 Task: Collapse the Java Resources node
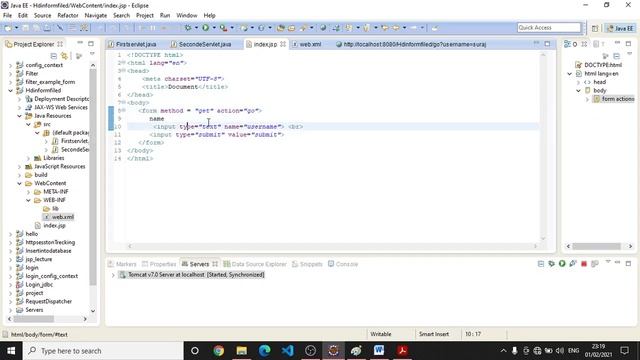19,116
